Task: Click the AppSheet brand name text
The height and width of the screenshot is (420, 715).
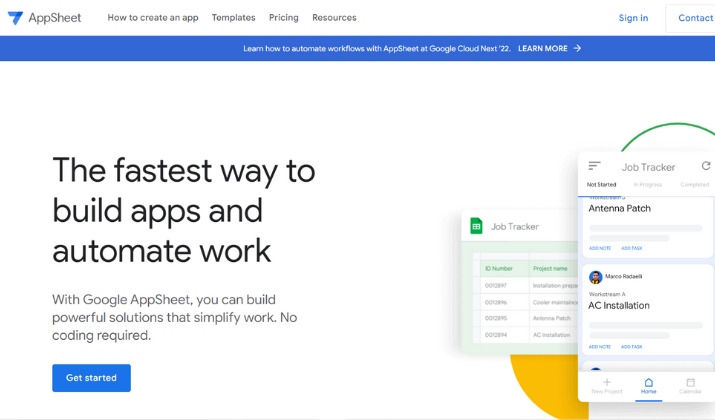Action: (55, 18)
